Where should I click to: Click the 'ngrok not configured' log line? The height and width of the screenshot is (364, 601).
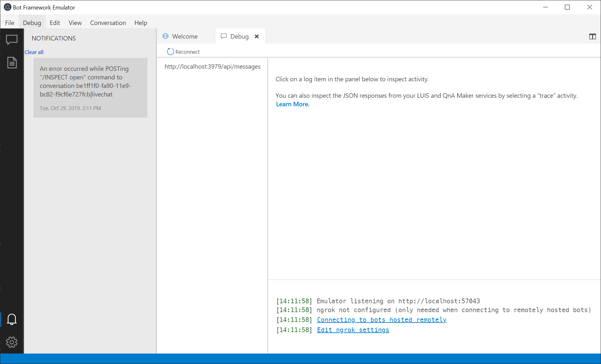454,310
